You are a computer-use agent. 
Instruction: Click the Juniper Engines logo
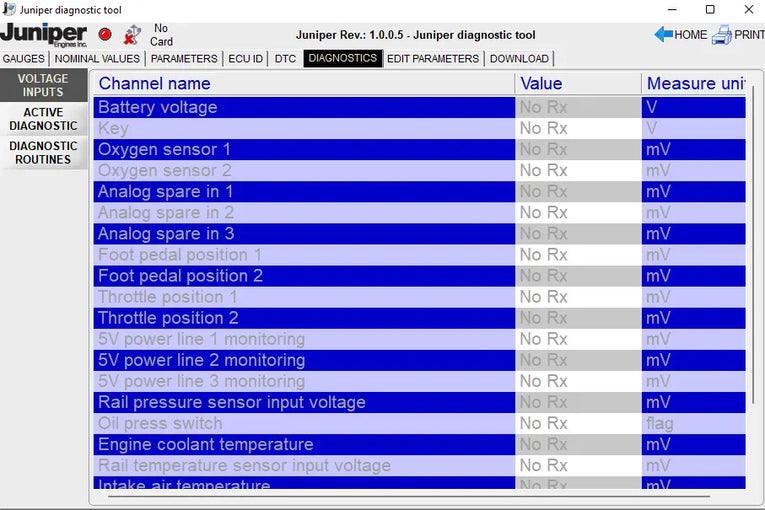[44, 35]
